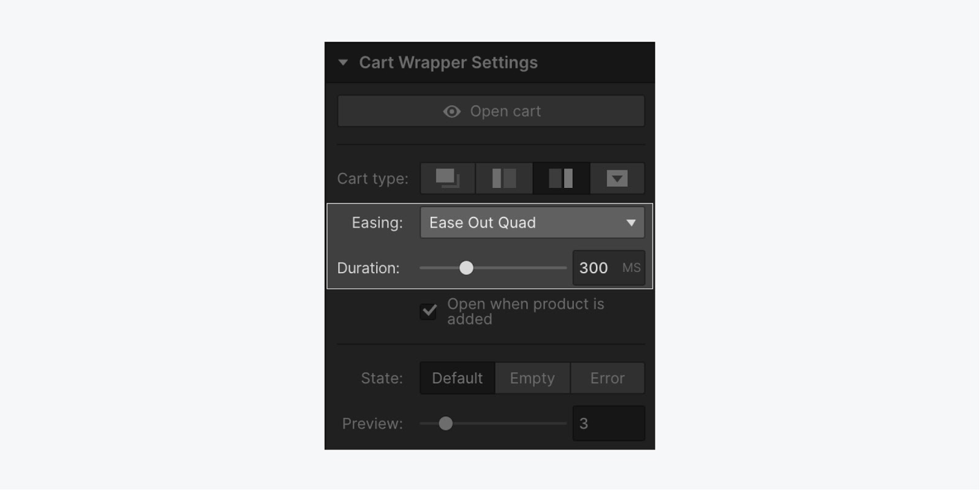
Task: Focus the Preview item count field
Action: [x=609, y=423]
